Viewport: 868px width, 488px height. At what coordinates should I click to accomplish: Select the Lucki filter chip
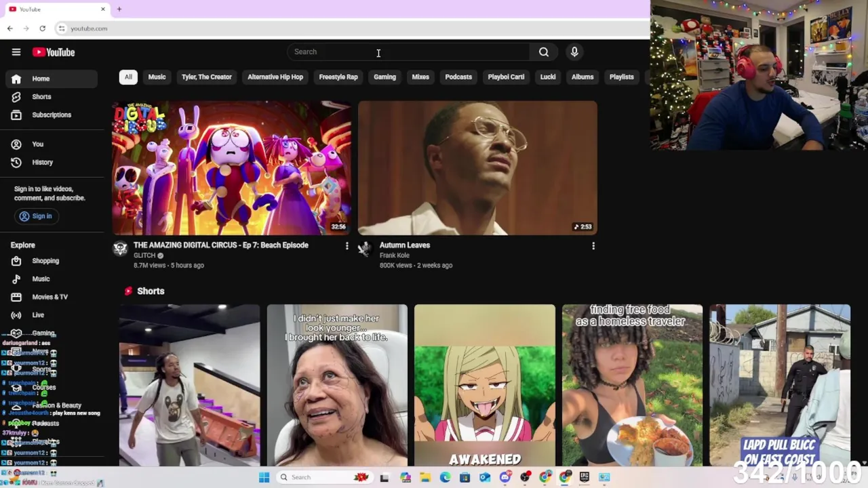click(548, 77)
